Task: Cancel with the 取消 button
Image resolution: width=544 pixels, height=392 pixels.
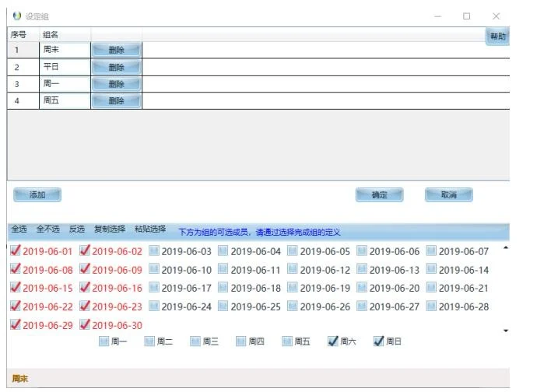Action: (x=448, y=195)
